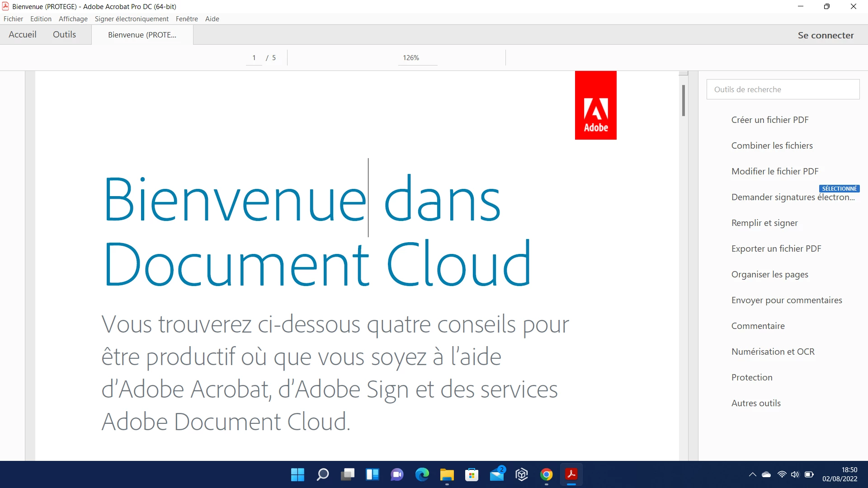Open the 126% zoom level box
Screen dimensions: 868x488
click(x=411, y=58)
